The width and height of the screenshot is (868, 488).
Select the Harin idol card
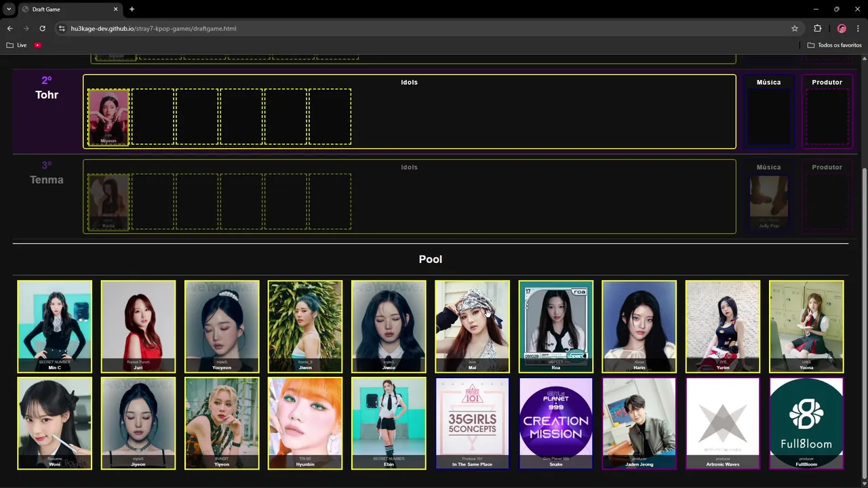639,326
